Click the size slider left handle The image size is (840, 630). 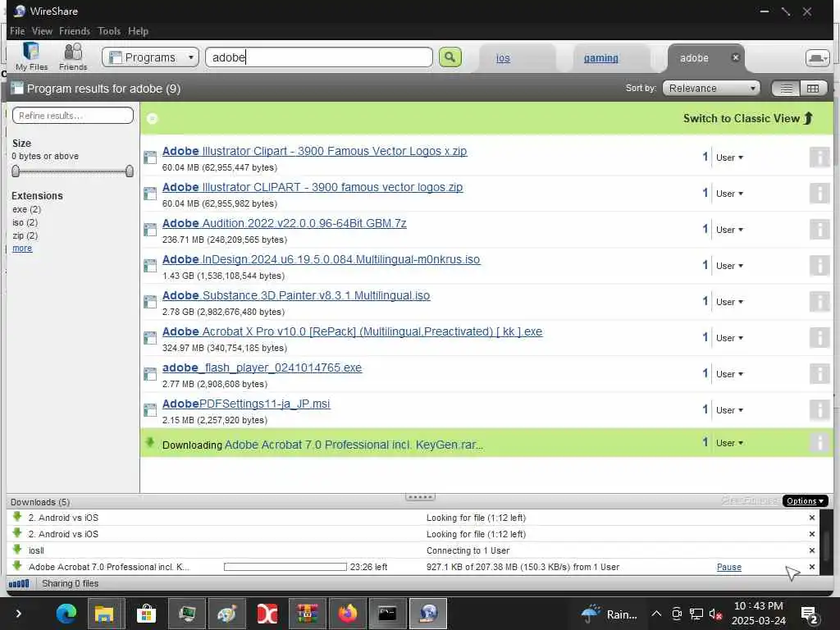pyautogui.click(x=16, y=171)
